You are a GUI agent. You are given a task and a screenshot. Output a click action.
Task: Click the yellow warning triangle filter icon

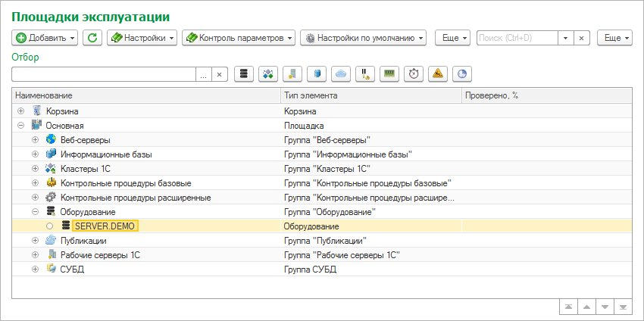[x=437, y=73]
